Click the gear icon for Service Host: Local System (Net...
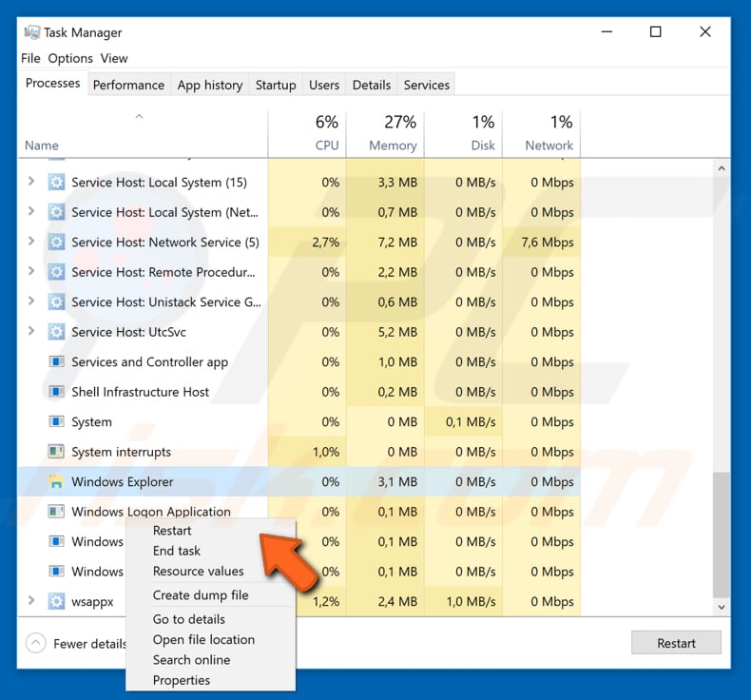Image resolution: width=751 pixels, height=700 pixels. (56, 212)
